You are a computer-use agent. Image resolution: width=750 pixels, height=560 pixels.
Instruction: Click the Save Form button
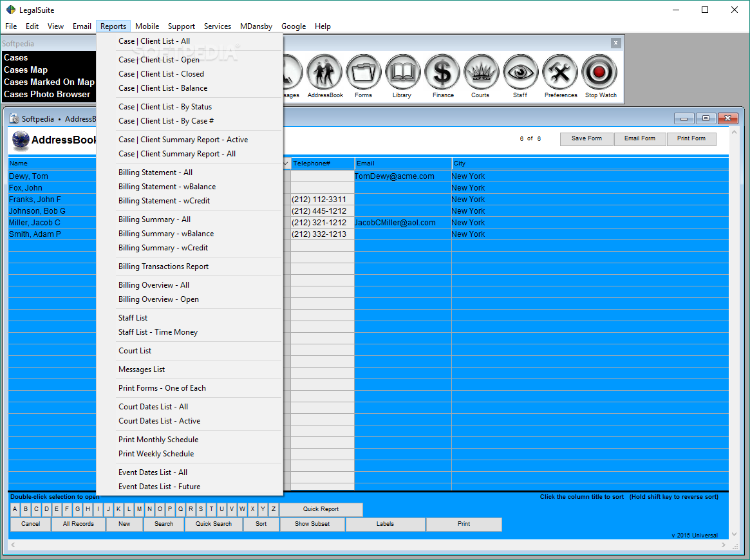pos(586,138)
